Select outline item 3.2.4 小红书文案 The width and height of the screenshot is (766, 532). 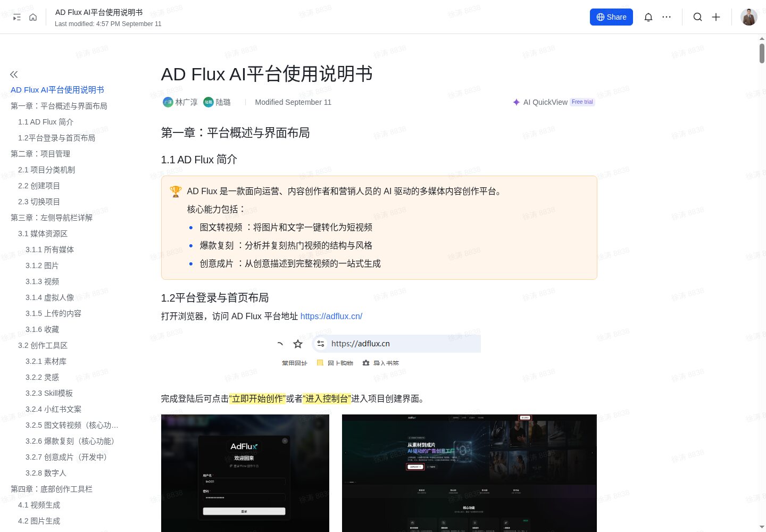point(54,409)
